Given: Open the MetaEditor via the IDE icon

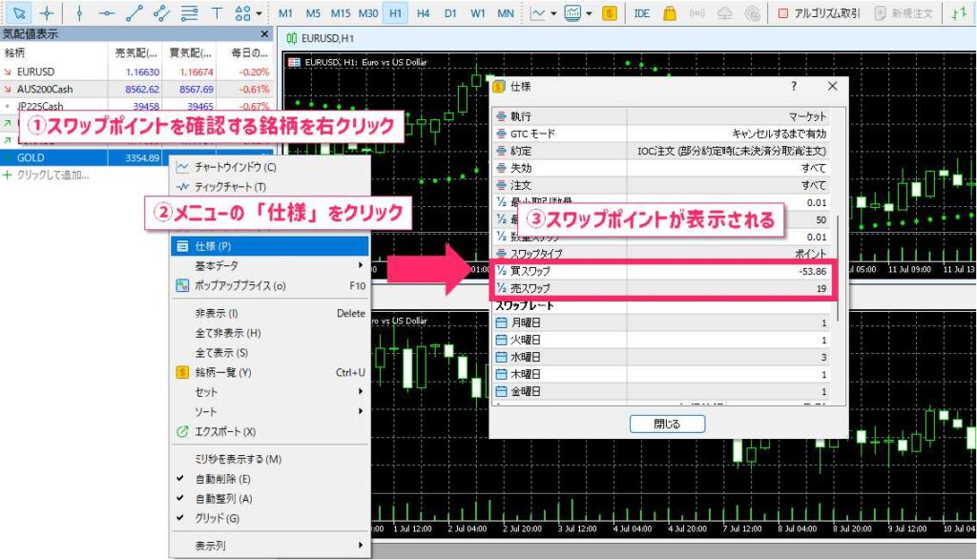Looking at the screenshot, I should tap(643, 13).
